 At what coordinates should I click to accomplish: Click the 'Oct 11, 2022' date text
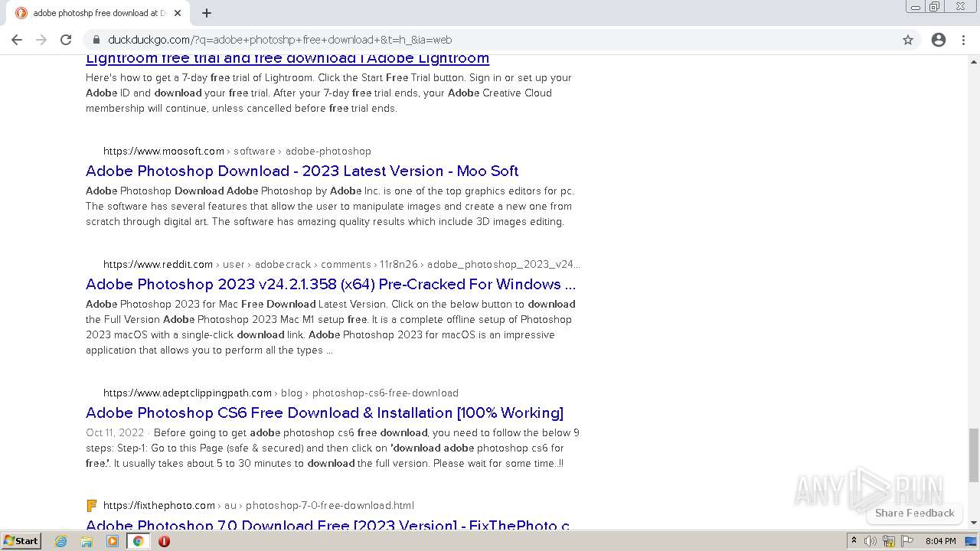click(115, 432)
